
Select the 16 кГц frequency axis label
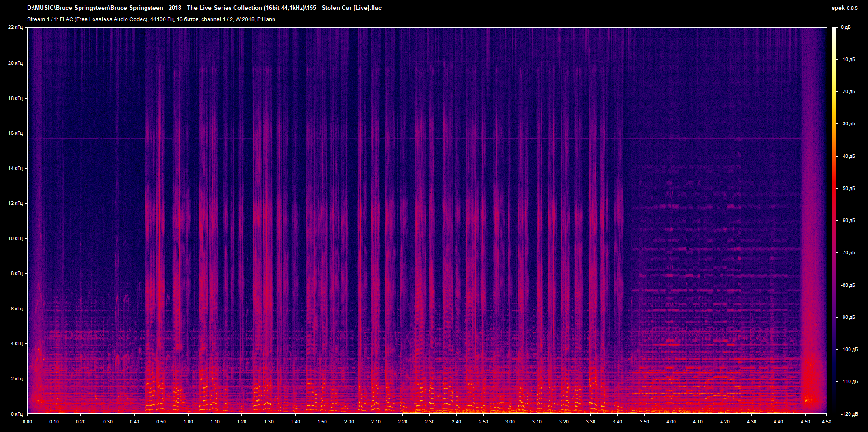click(x=15, y=133)
